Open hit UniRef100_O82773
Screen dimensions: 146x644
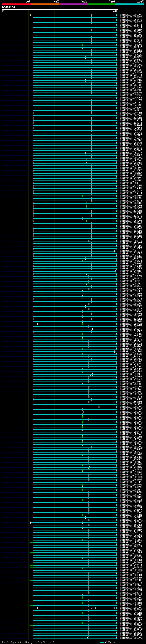pos(131,25)
